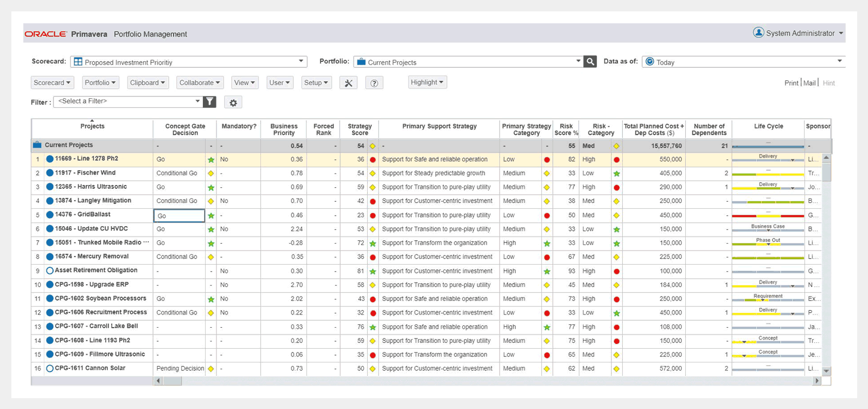Click the Concept Gate Decision cell for GridBallast
The image size is (868, 409).
[179, 215]
